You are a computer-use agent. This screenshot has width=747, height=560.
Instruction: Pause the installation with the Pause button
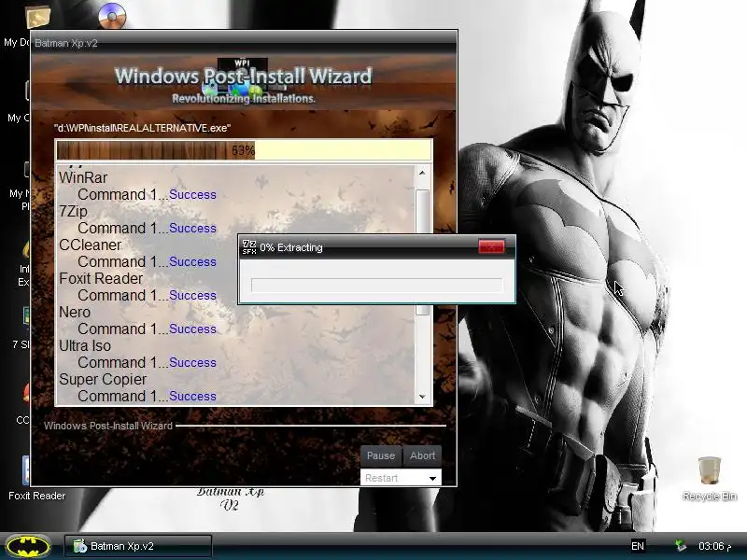point(381,455)
